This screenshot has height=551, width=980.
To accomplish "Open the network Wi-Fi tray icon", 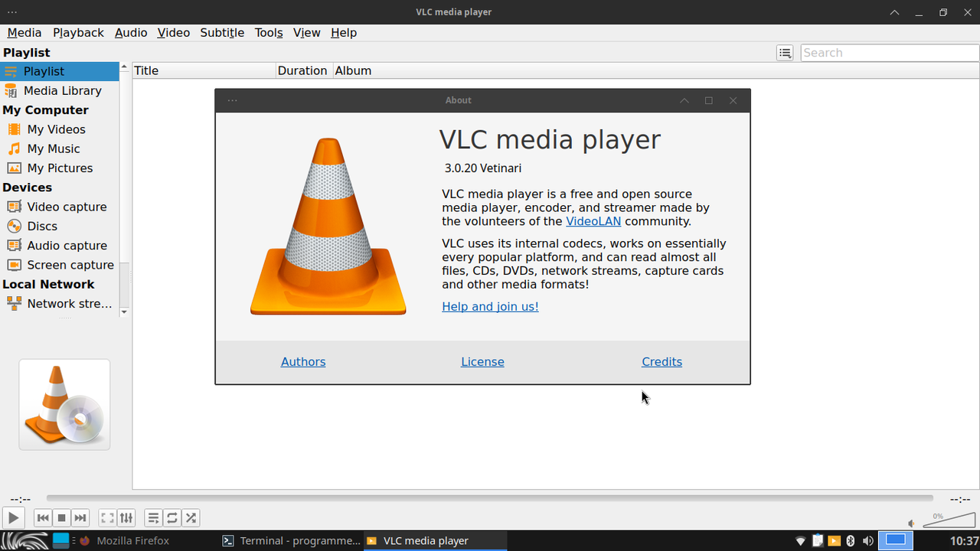I will pos(801,541).
